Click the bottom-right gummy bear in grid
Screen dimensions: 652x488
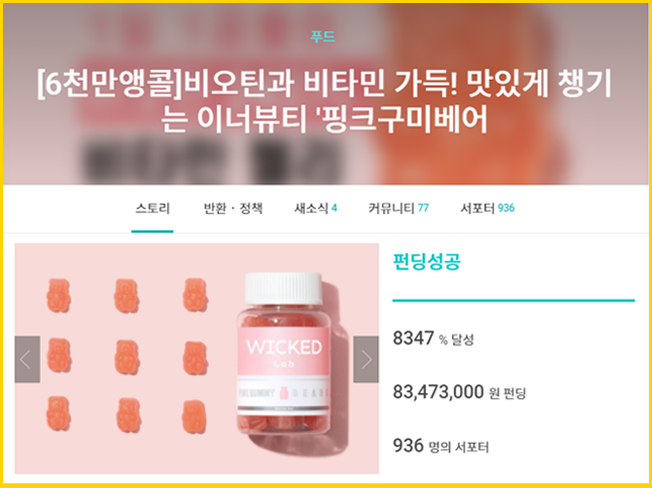coord(194,417)
